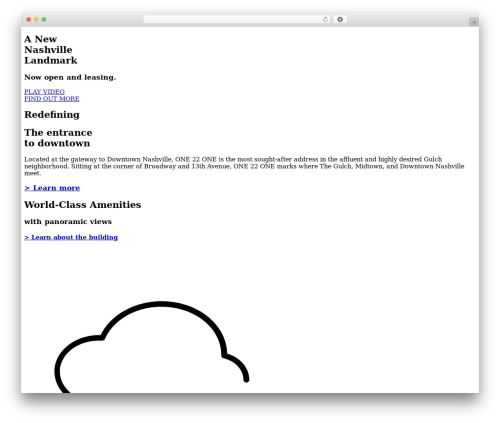Click the yellow minimize window dot
500x423 pixels.
36,19
